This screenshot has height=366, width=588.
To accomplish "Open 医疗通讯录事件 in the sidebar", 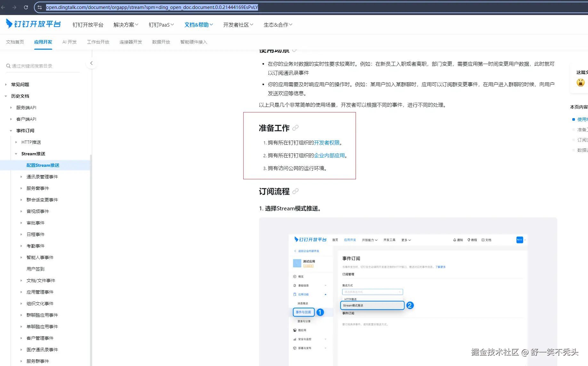I will coord(42,350).
